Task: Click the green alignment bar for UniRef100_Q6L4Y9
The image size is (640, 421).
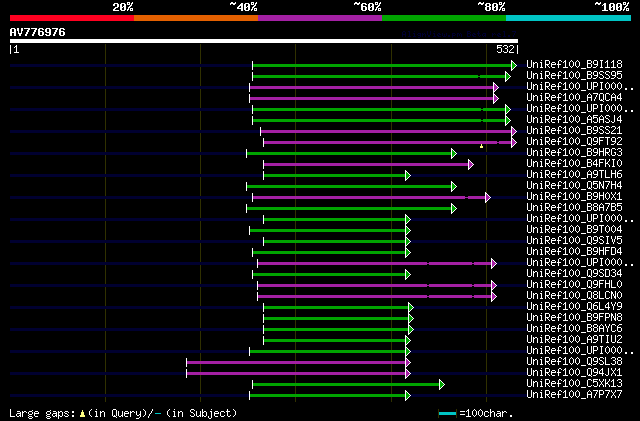Action: pyautogui.click(x=336, y=308)
